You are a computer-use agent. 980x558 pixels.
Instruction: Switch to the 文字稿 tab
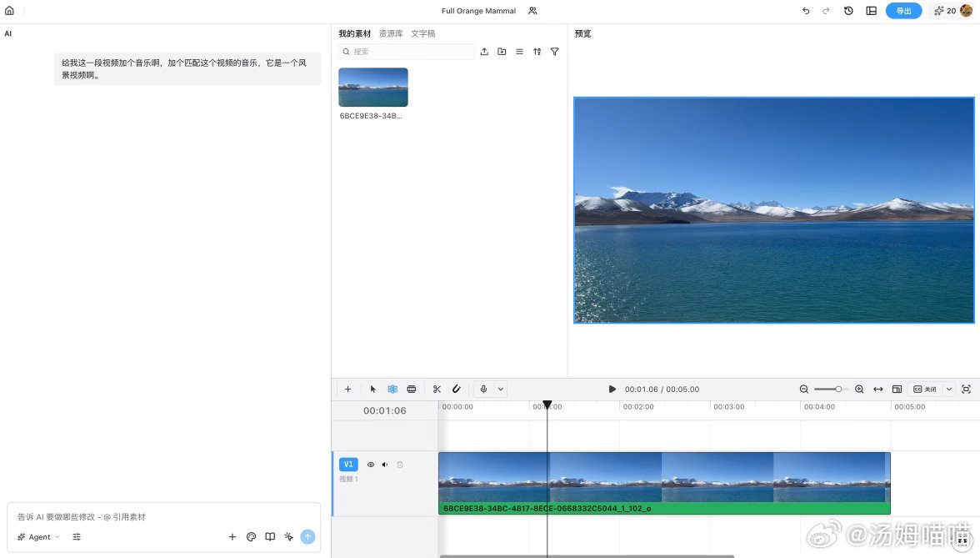coord(423,33)
